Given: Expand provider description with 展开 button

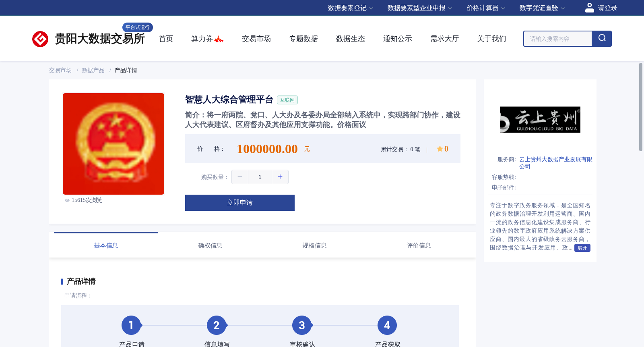Looking at the screenshot, I should [582, 248].
